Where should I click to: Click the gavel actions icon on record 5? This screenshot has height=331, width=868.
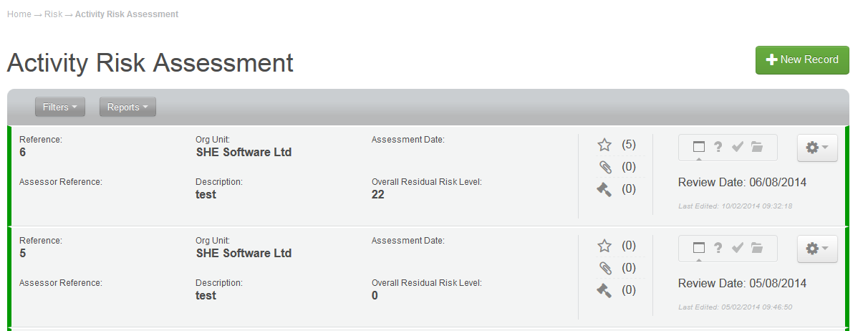coord(604,290)
